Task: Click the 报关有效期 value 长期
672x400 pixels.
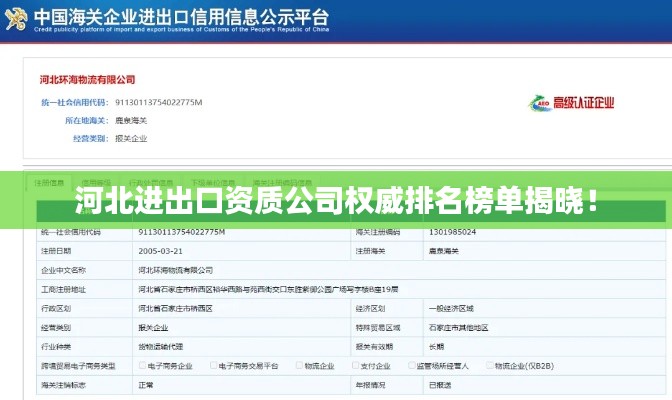Action: tap(437, 346)
